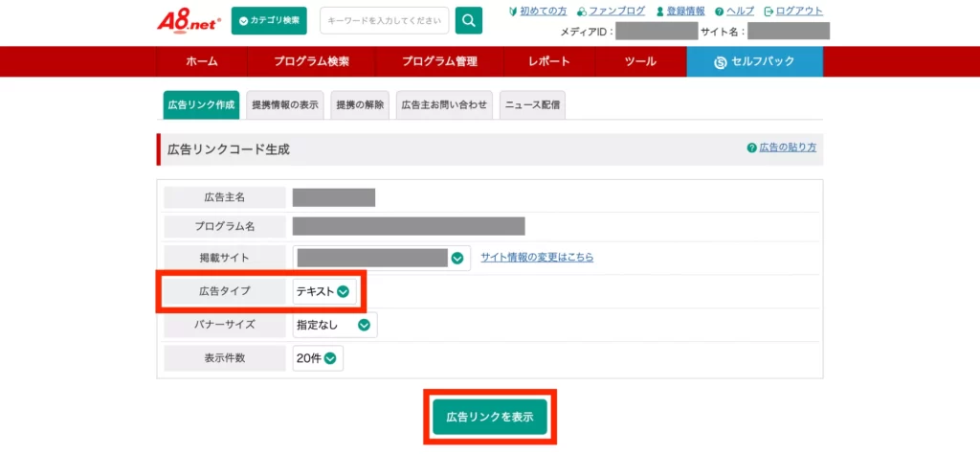Open the セルフバック menu item
Viewport: 980px width, 455px height.
[754, 61]
